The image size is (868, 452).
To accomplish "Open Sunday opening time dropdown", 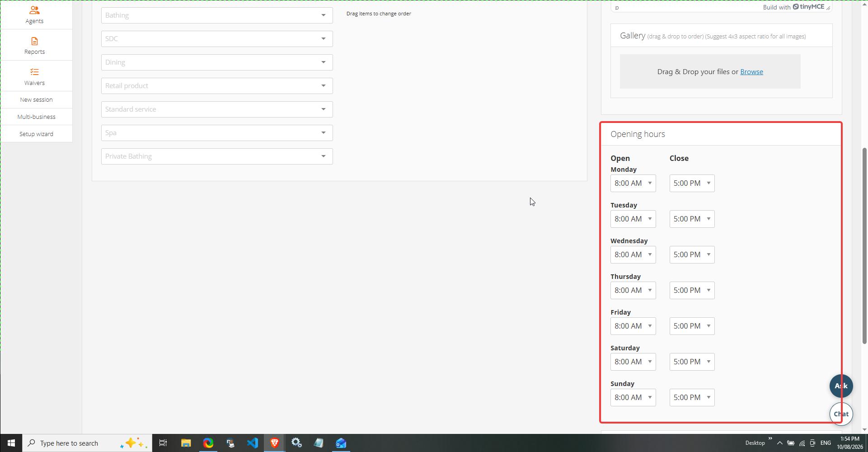I will pos(633,397).
